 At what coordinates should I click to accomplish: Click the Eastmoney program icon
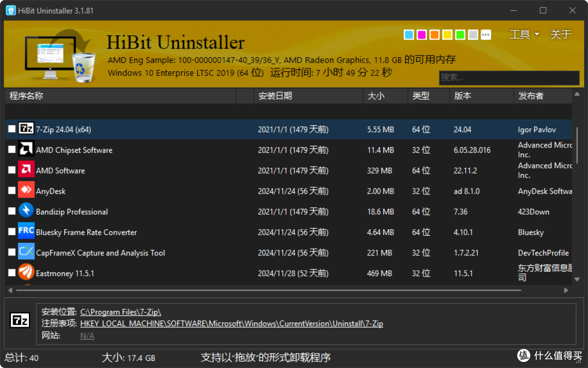[x=26, y=272]
